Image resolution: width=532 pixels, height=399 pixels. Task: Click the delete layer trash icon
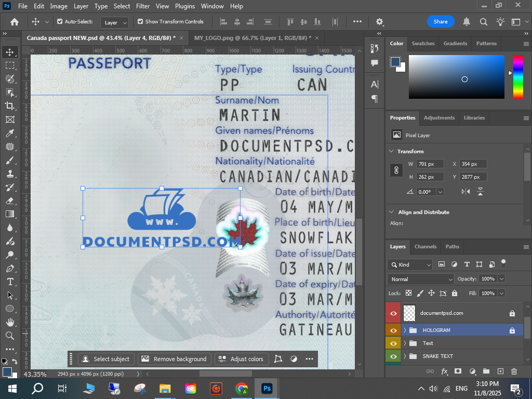[x=514, y=371]
